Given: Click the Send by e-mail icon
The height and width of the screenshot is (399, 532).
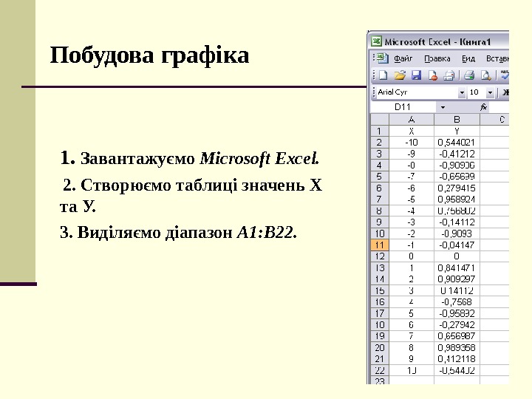Looking at the screenshot, I should coord(449,75).
